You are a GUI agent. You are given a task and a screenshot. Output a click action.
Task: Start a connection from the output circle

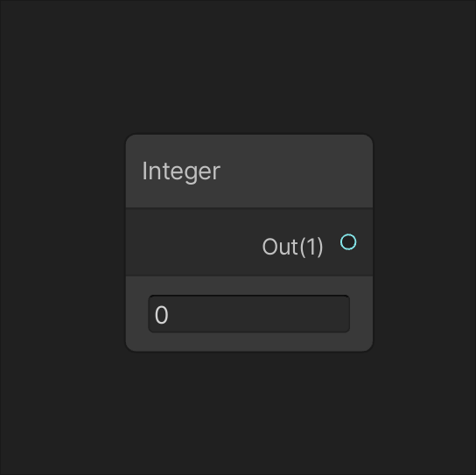348,242
